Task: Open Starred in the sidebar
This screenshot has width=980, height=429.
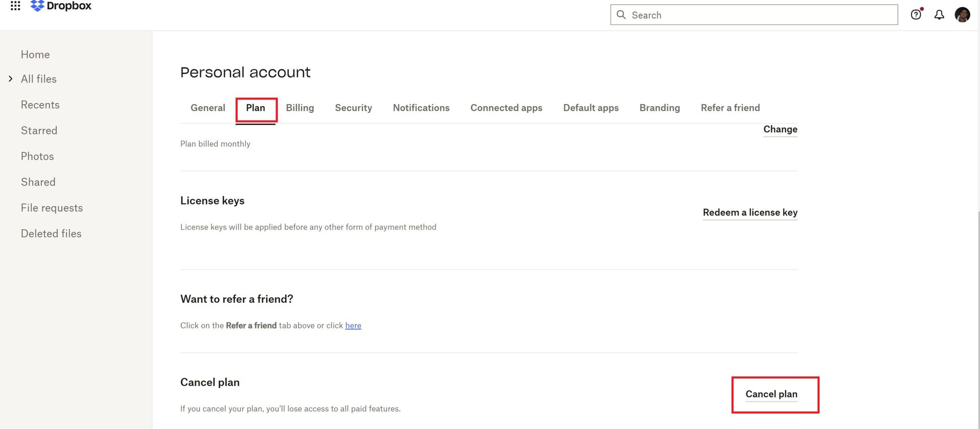Action: tap(39, 131)
